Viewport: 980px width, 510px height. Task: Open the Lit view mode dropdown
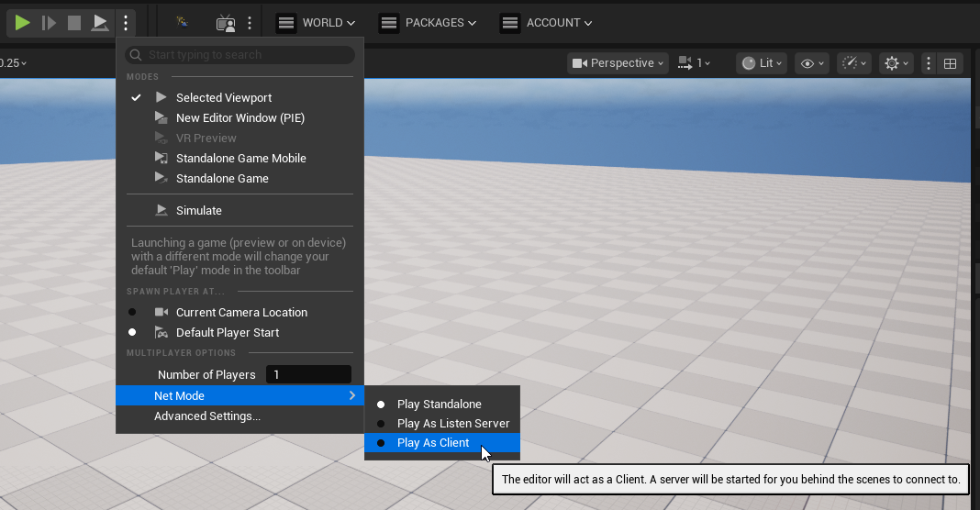pos(762,63)
